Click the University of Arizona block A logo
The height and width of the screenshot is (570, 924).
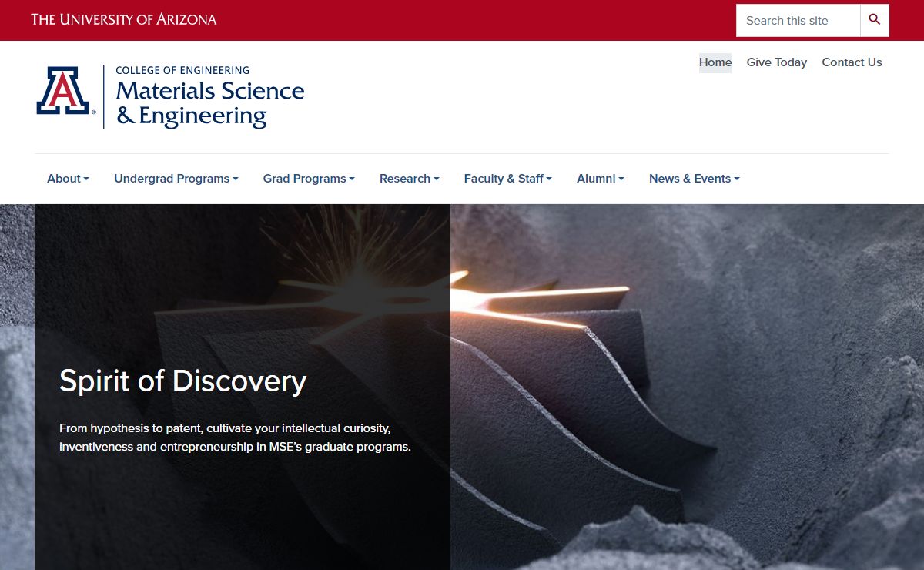(x=65, y=91)
